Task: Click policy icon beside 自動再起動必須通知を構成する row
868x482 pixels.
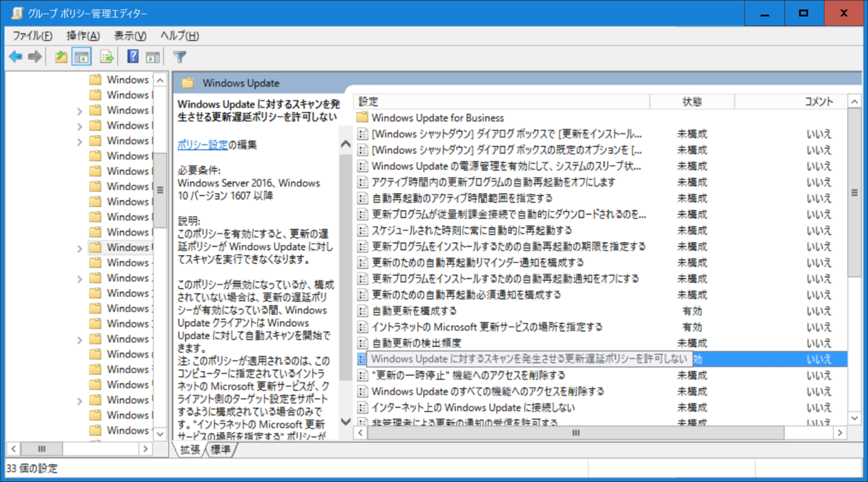Action: [362, 294]
